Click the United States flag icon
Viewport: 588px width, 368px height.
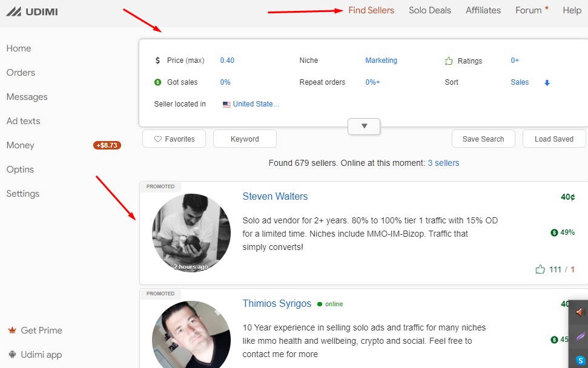pyautogui.click(x=226, y=105)
